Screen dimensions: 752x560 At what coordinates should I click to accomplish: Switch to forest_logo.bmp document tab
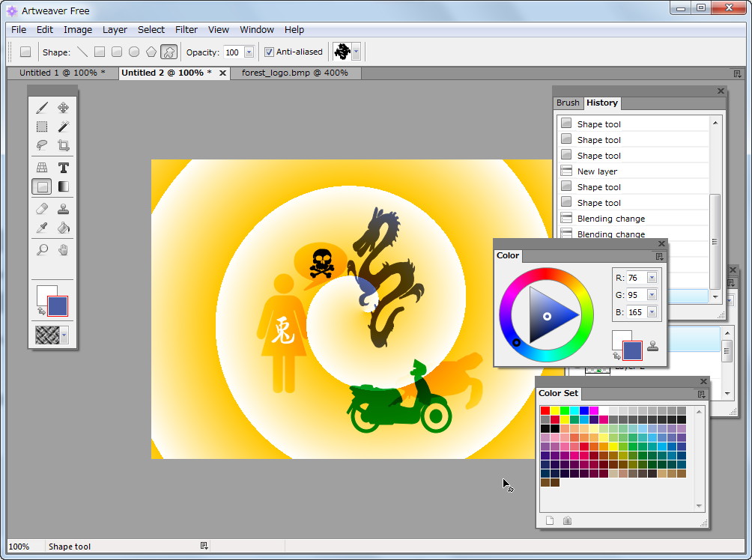tap(295, 73)
